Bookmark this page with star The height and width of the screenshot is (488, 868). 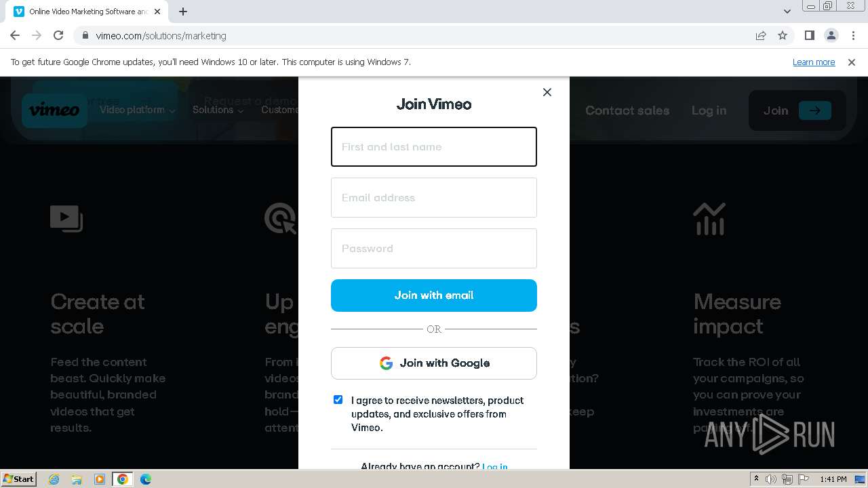[783, 35]
